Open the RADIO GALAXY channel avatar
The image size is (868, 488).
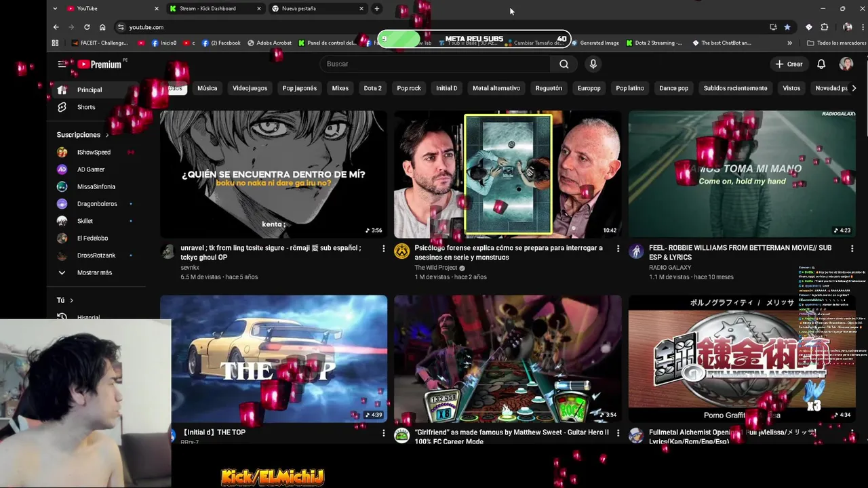(x=636, y=251)
